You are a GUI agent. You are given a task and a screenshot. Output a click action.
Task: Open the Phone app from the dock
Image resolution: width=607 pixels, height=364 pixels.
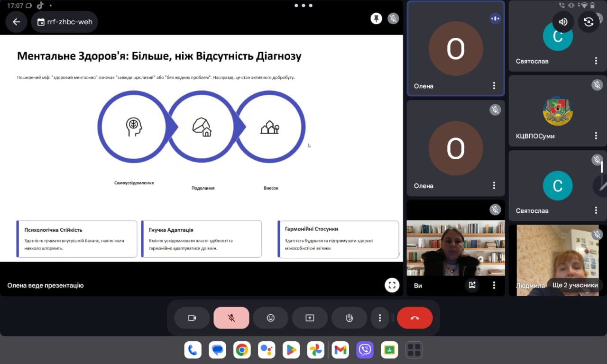pos(193,350)
